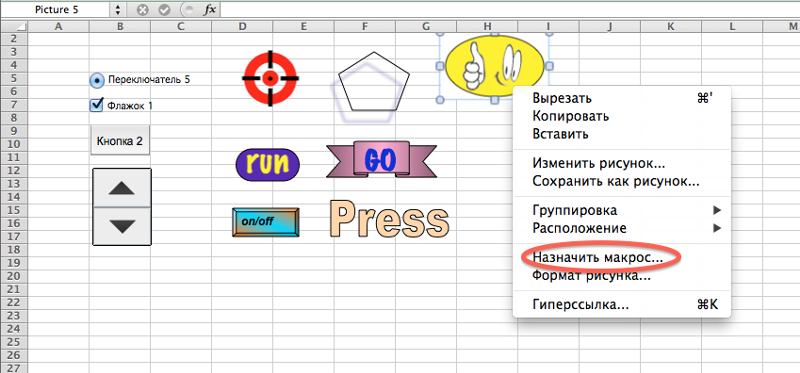
Task: Click the 'Press' WordArt text
Action: pos(389,219)
